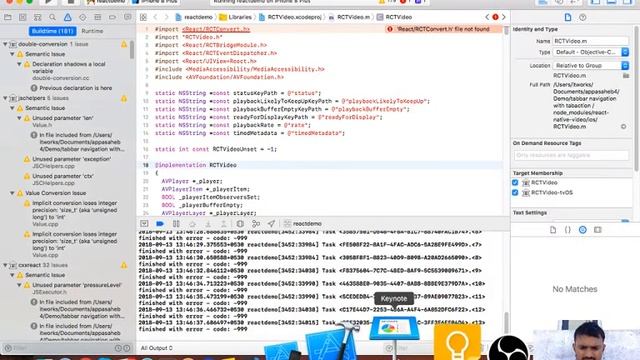Open the Find navigator magnifier icon
This screenshot has width=640, height=360.
[x=52, y=17]
